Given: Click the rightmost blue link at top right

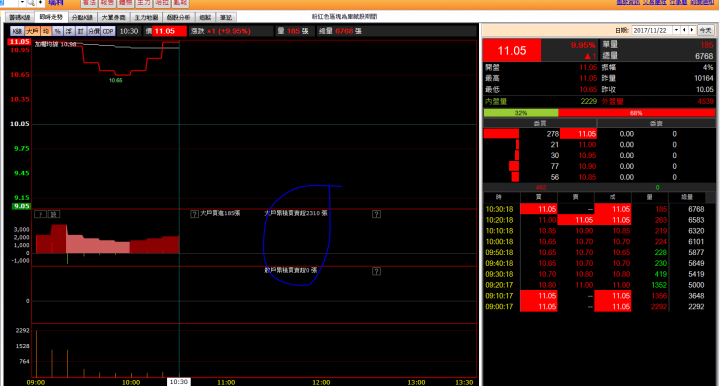Looking at the screenshot, I should (703, 2).
